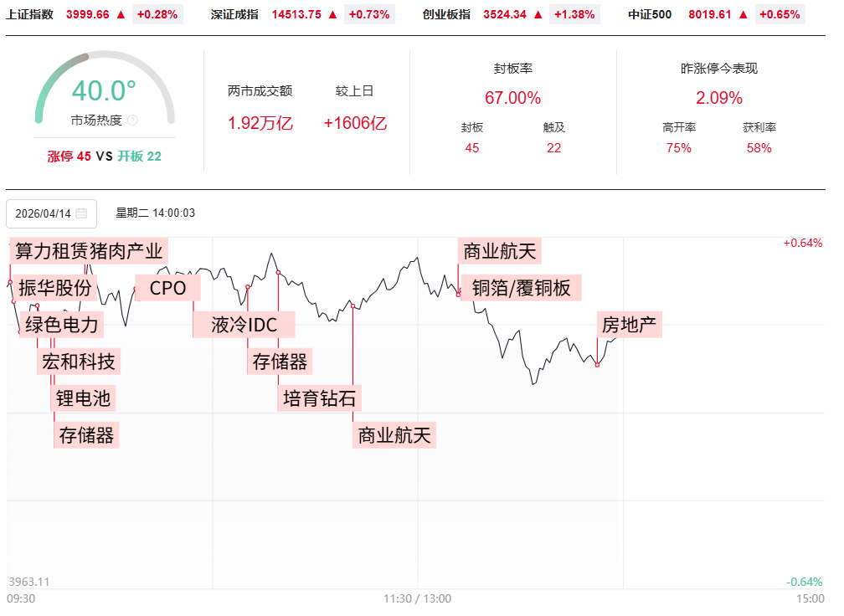The height and width of the screenshot is (616, 844).
Task: Click the 锂电池 event tag
Action: pos(83,398)
